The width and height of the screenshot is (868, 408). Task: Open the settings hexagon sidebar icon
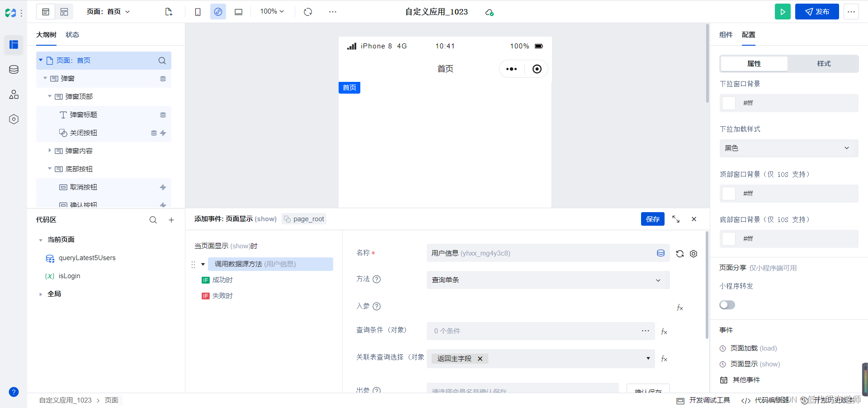(14, 119)
